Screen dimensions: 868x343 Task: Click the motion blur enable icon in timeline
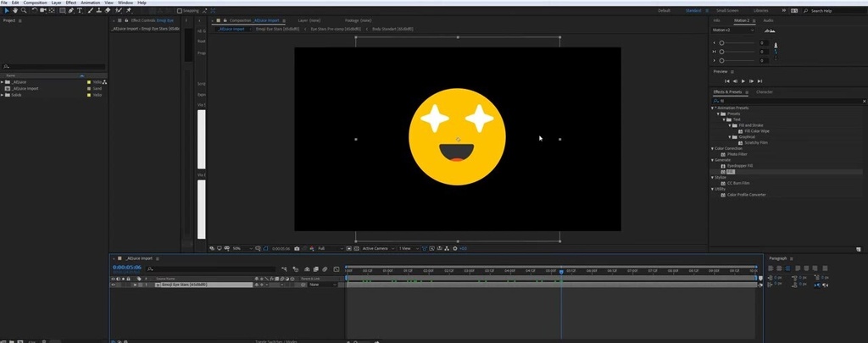[x=325, y=268]
